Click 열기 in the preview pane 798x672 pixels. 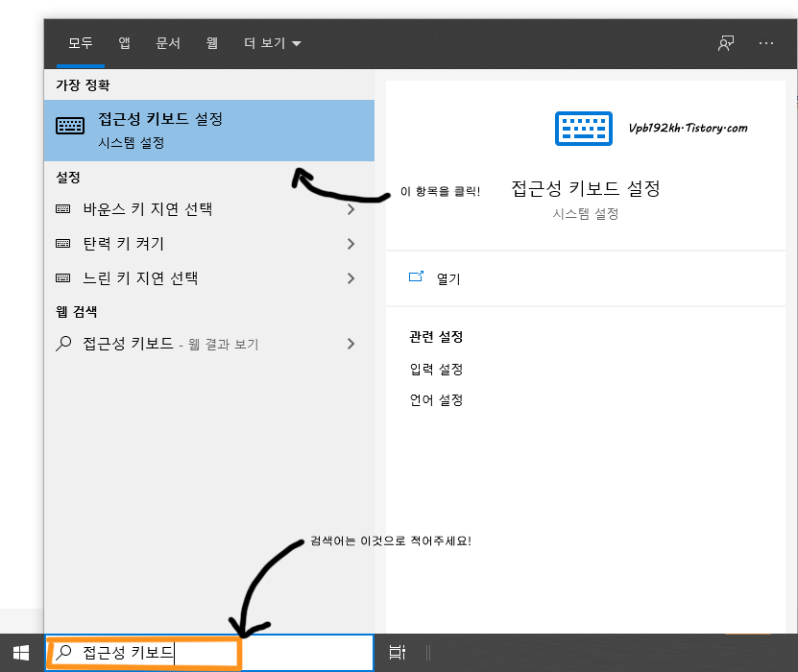[x=448, y=278]
